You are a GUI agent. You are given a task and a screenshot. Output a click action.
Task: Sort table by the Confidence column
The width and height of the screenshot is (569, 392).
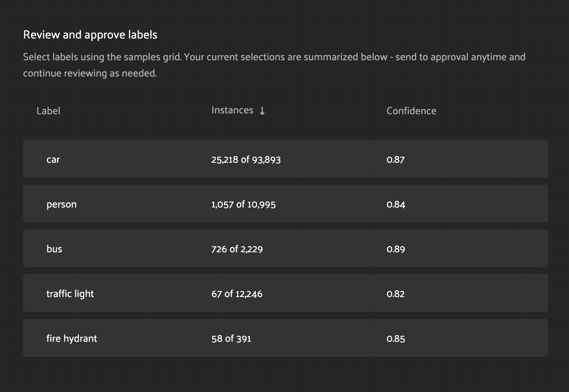[411, 110]
